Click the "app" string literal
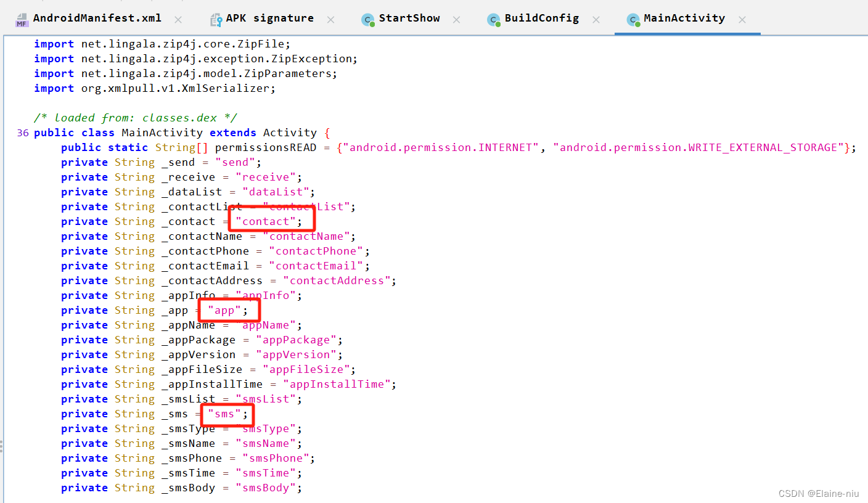 pos(225,310)
